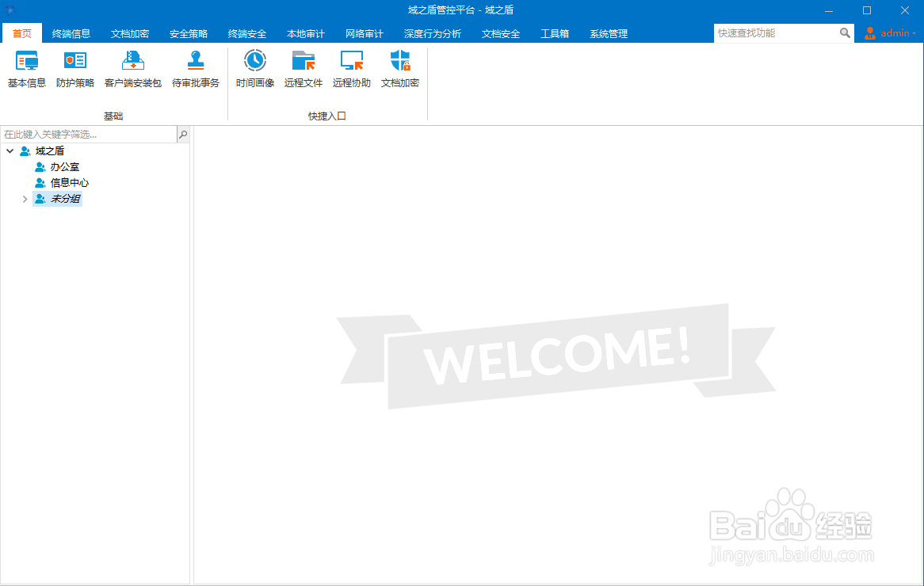Focus the 在此键入关键字筛选 filter field
This screenshot has height=586, width=924.
click(89, 135)
